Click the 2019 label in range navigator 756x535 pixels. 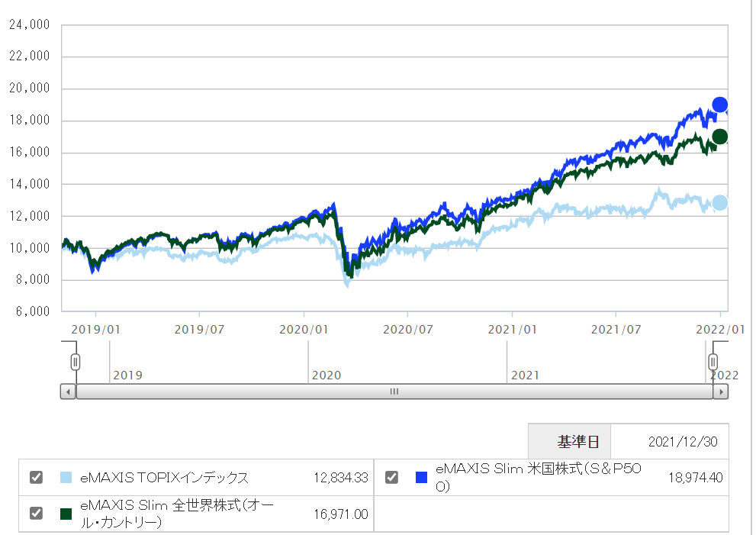[127, 375]
